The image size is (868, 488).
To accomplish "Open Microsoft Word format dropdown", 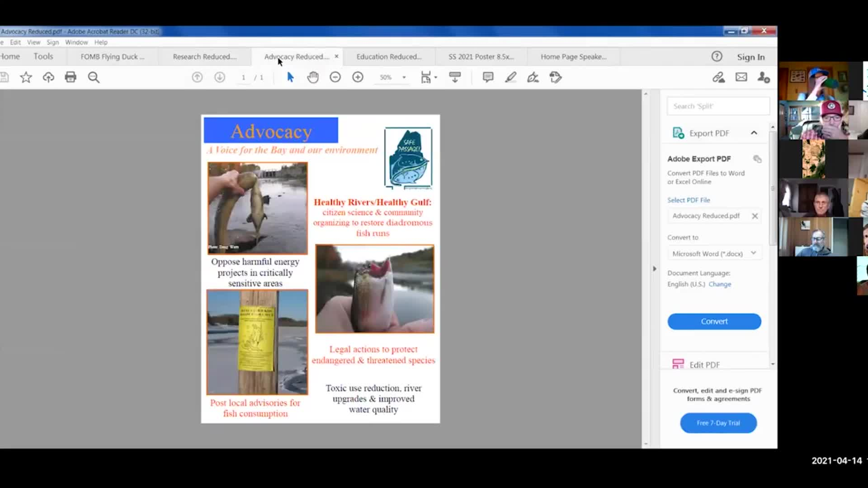I will 714,253.
